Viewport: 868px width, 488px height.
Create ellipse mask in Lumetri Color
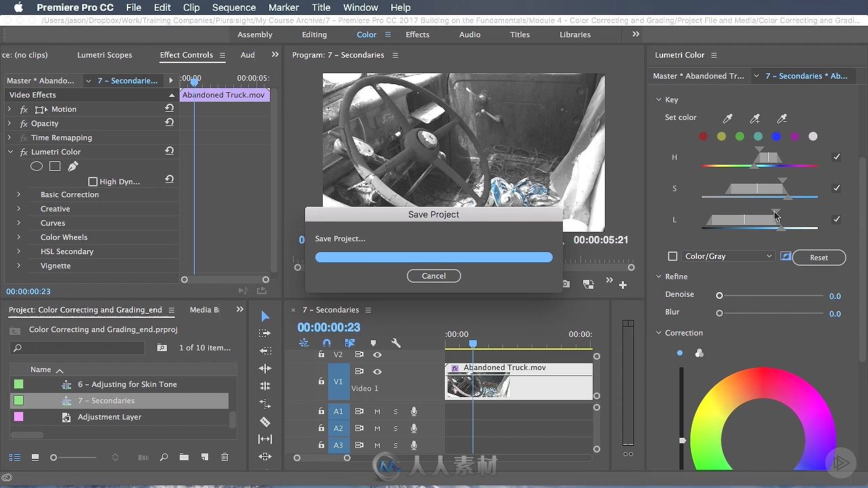coord(37,166)
